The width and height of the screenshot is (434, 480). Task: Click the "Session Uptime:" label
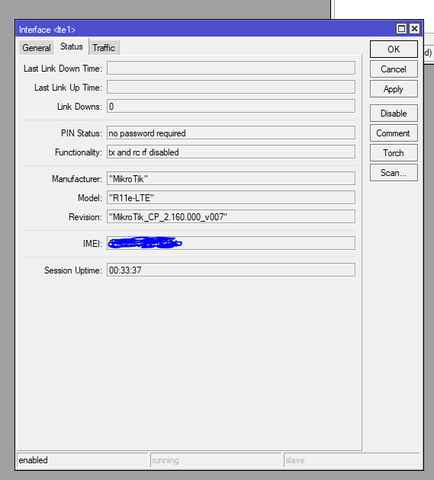click(73, 270)
